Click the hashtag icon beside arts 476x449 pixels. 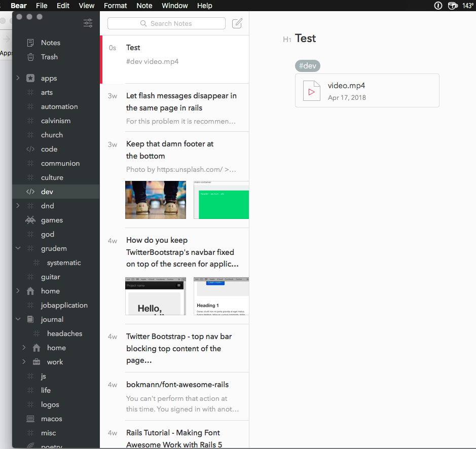coord(30,93)
